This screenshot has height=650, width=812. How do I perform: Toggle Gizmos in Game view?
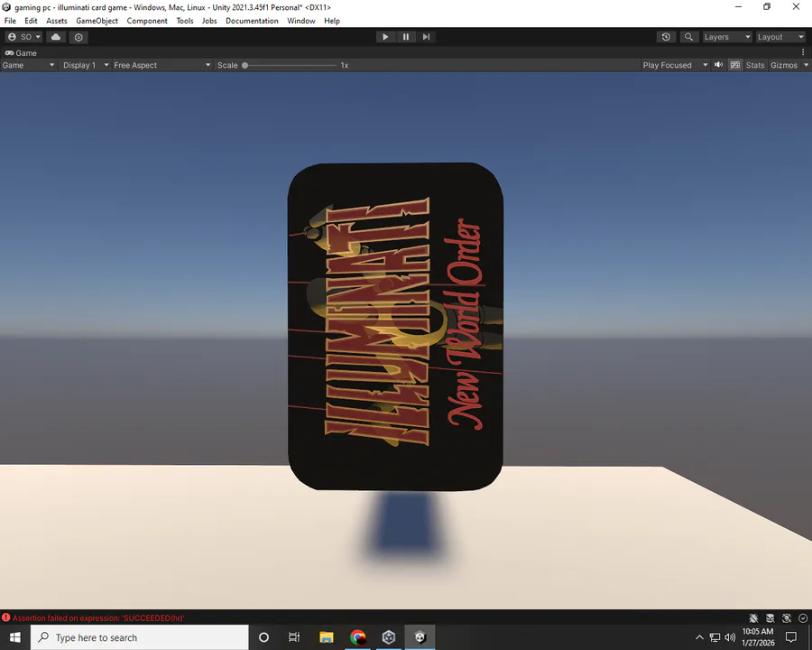783,65
